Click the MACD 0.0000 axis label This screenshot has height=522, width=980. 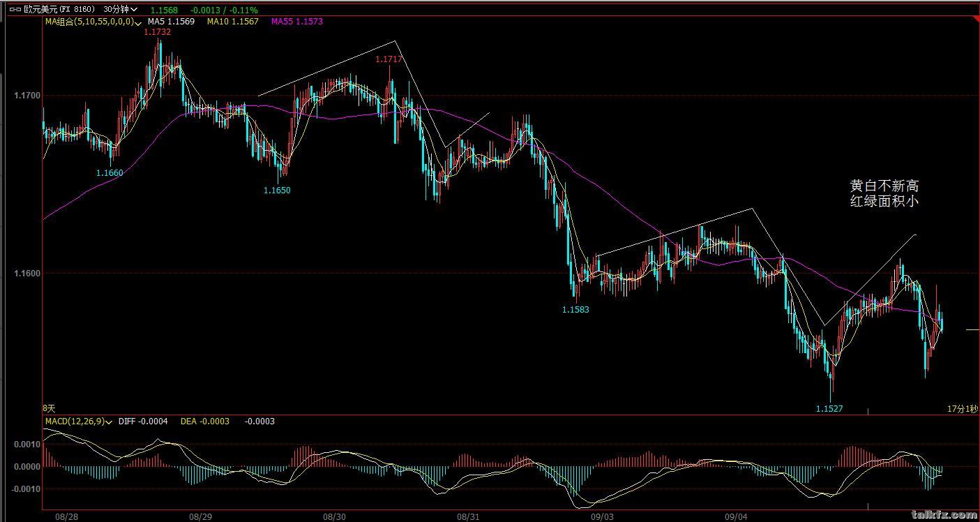27,467
